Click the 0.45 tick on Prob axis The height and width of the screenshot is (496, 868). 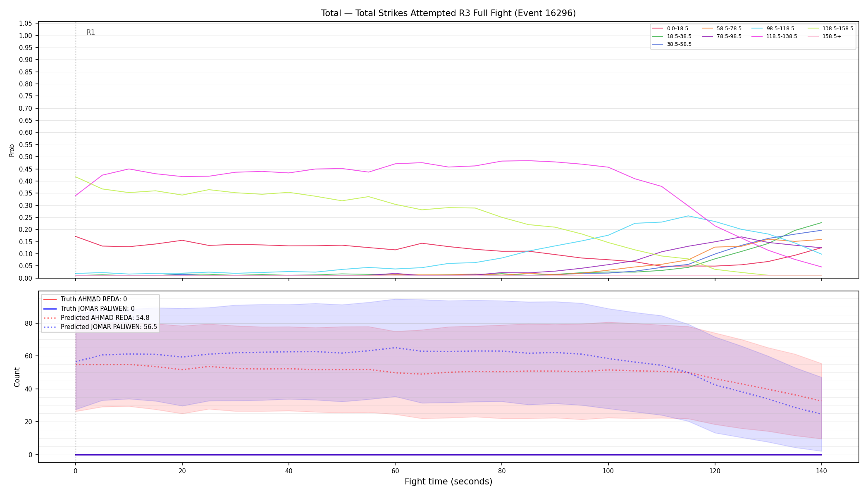26,169
